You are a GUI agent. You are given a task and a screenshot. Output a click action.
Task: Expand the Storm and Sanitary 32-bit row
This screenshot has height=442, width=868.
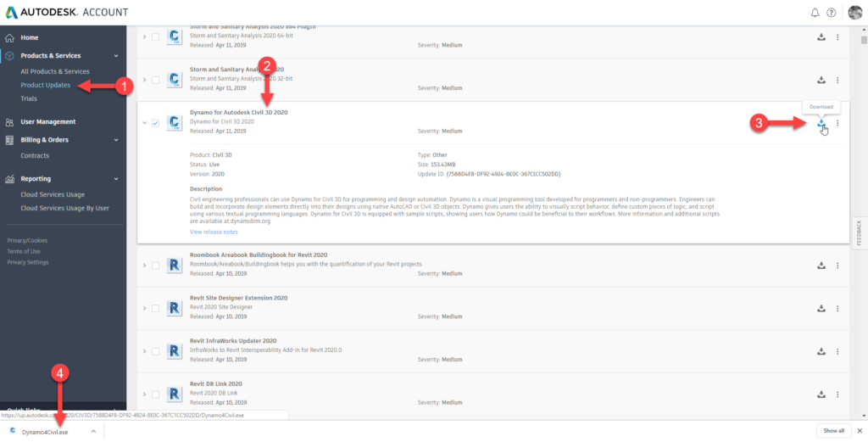pyautogui.click(x=144, y=81)
